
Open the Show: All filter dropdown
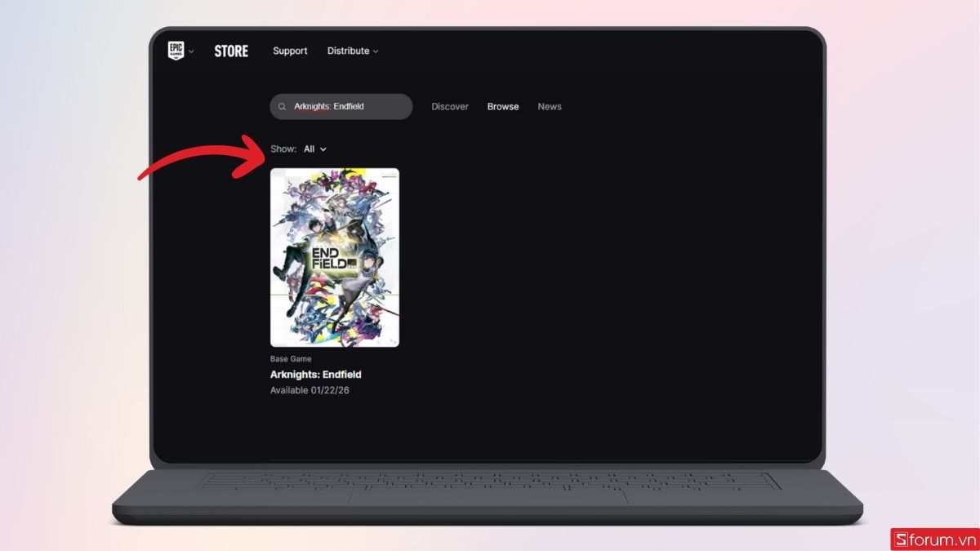(315, 149)
